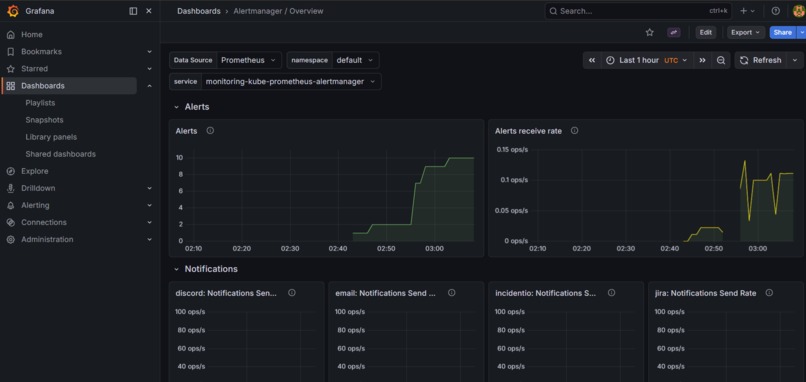Viewport: 806px width, 382px height.
Task: Show info for Alerts receive rate panel
Action: 574,131
